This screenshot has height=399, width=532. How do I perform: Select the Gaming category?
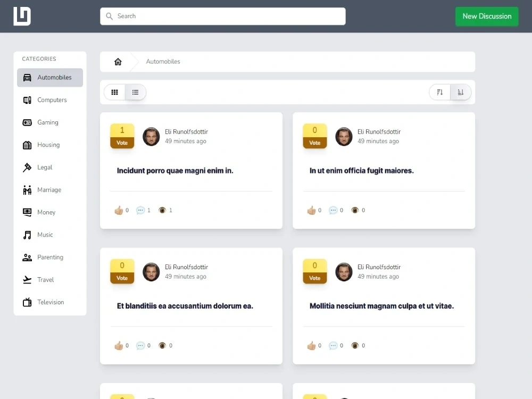click(x=50, y=122)
